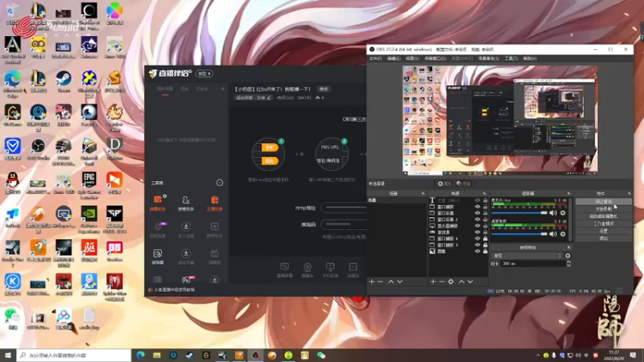
Task: Open the scene transition type dropdown
Action: pos(526,256)
